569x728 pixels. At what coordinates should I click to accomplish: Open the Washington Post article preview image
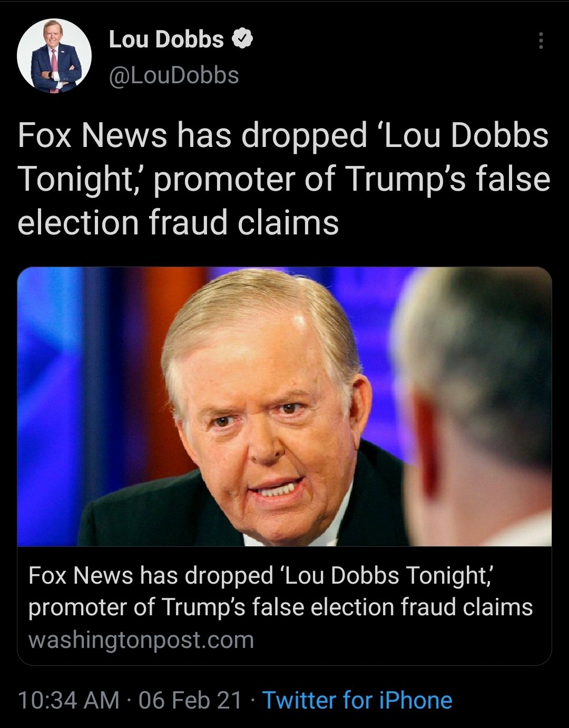click(284, 407)
